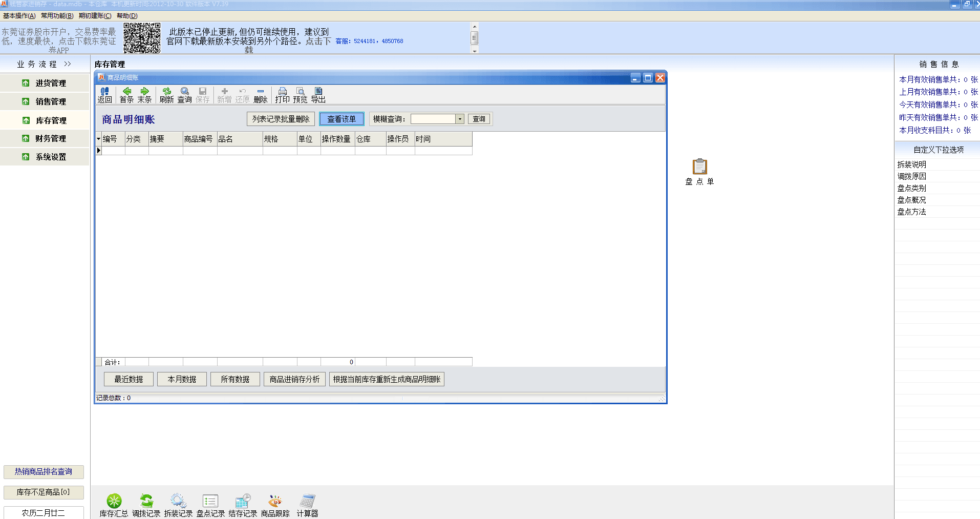Click the 本月数据 button

pos(182,379)
